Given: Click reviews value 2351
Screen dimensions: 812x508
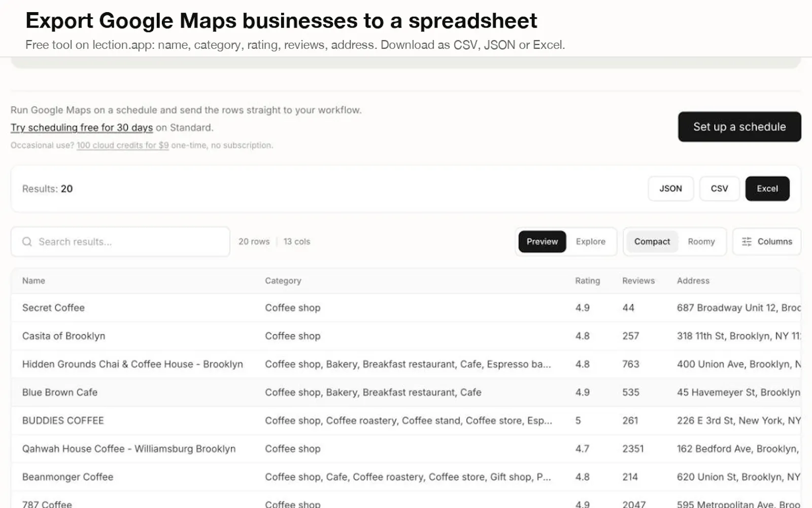Looking at the screenshot, I should coord(633,449).
